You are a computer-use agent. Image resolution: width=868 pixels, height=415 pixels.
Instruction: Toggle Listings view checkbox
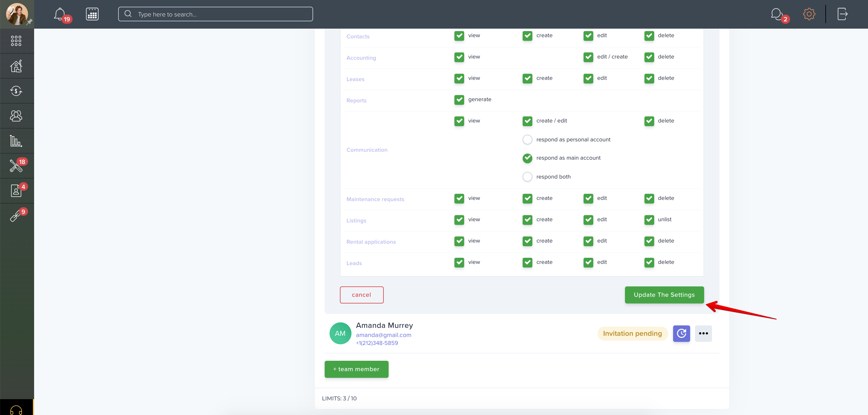tap(459, 220)
